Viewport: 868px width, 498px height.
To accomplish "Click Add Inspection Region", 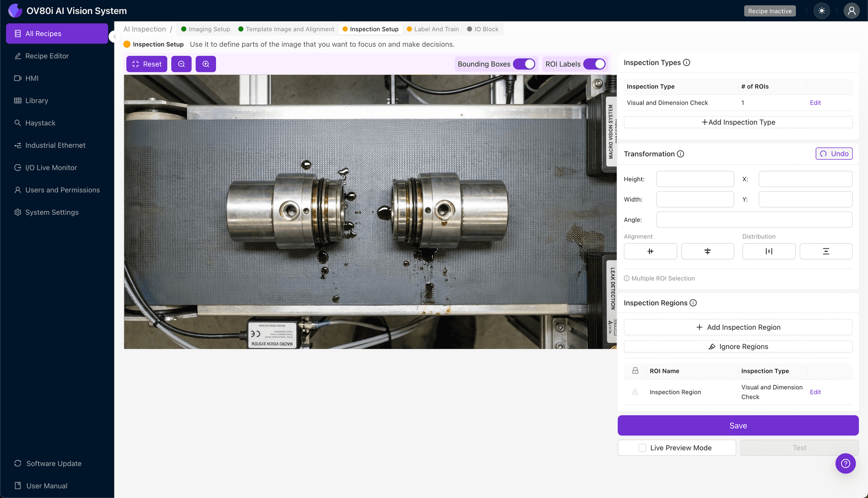I will coord(738,327).
